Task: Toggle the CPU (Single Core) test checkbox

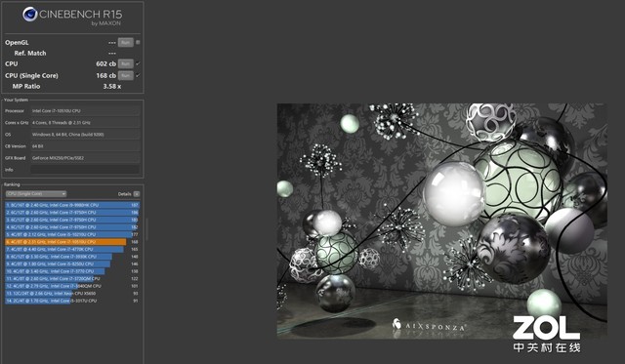Action: (138, 75)
